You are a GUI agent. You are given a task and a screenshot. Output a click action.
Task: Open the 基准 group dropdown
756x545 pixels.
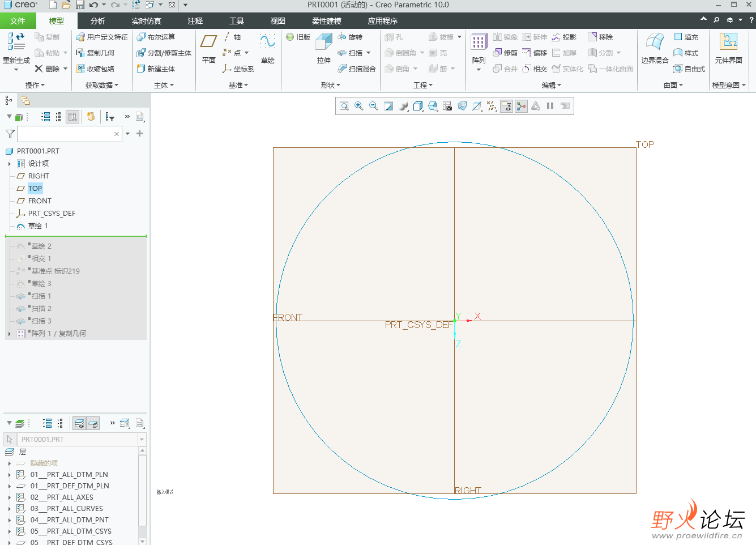(238, 85)
